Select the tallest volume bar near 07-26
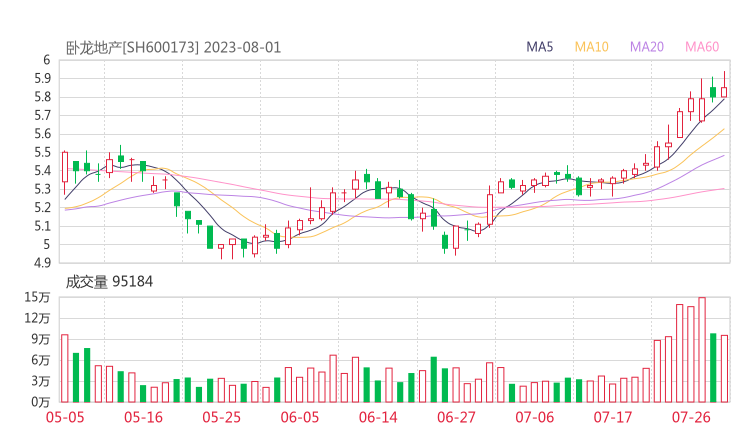Image resolution: width=740 pixels, height=440 pixels. pyautogui.click(x=702, y=350)
